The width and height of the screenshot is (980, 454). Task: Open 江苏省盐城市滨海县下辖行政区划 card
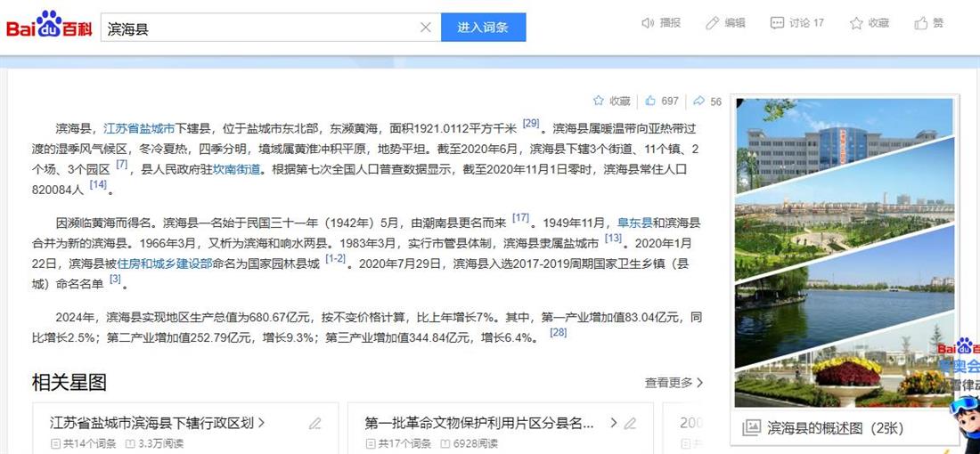(x=157, y=423)
